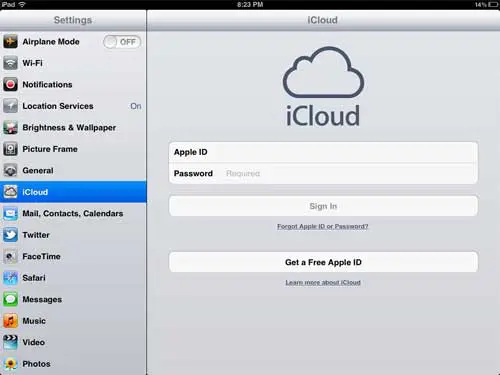Image resolution: width=500 pixels, height=375 pixels.
Task: Click the 8:23 PM clock in status bar
Action: [x=250, y=4]
